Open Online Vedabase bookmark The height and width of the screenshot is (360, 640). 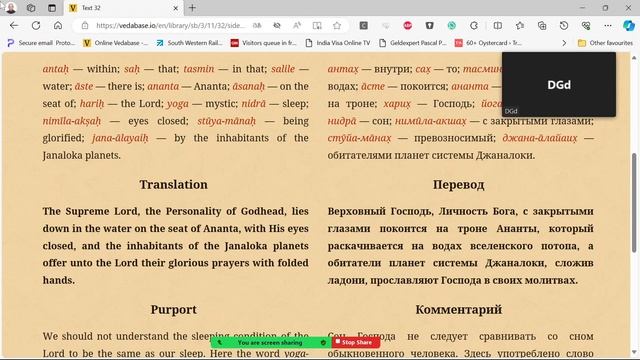116,42
